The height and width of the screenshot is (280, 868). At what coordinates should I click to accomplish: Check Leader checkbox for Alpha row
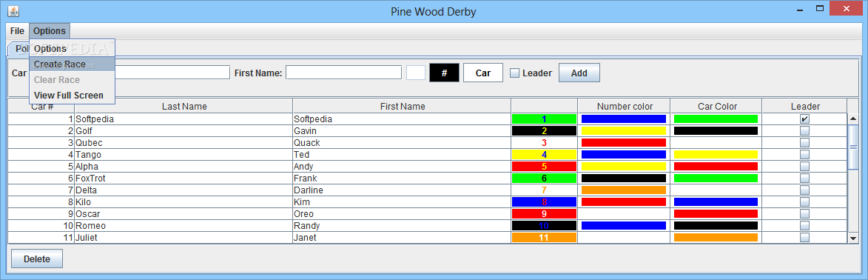click(x=804, y=167)
